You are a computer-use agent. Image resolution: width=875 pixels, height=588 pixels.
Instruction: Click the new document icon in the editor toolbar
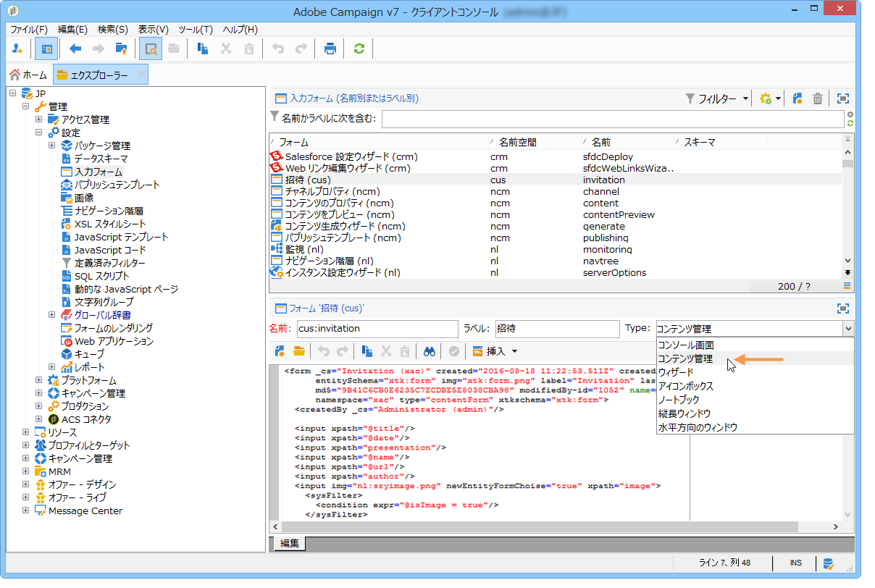point(280,351)
